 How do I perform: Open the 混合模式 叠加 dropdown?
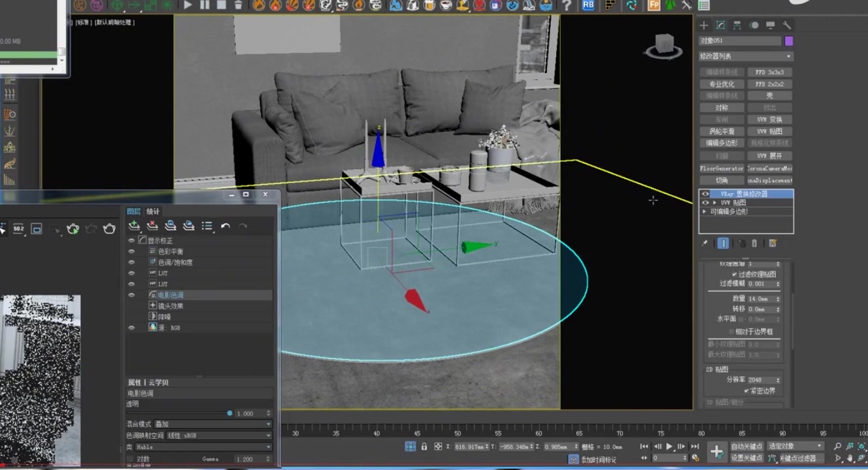pyautogui.click(x=213, y=424)
